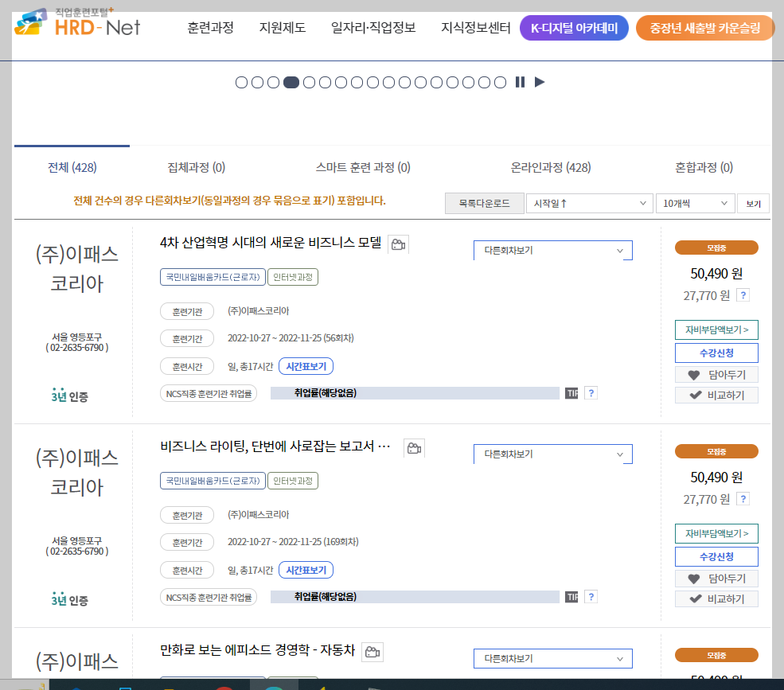Open video icon beside 만화로 보는 에피소드 course
The width and height of the screenshot is (784, 690).
tap(372, 652)
